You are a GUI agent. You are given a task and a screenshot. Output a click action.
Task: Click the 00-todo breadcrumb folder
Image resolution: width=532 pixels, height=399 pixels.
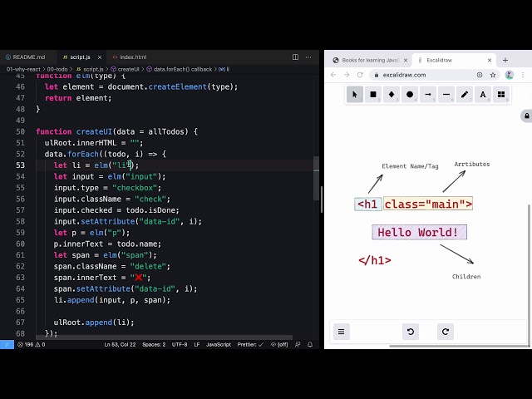click(x=57, y=69)
